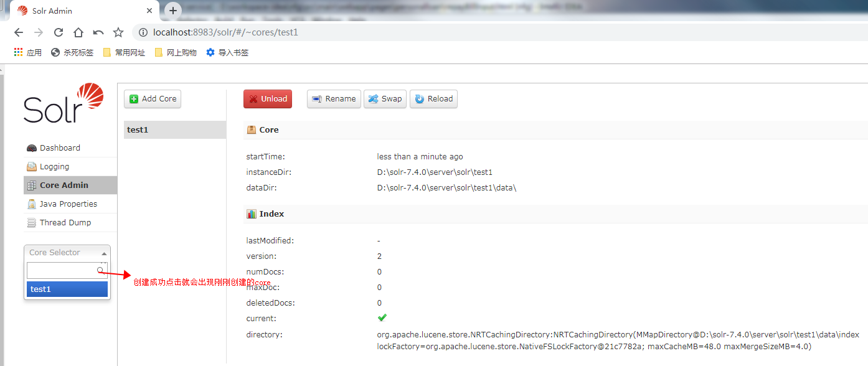Click the site information icon in address bar

point(143,32)
